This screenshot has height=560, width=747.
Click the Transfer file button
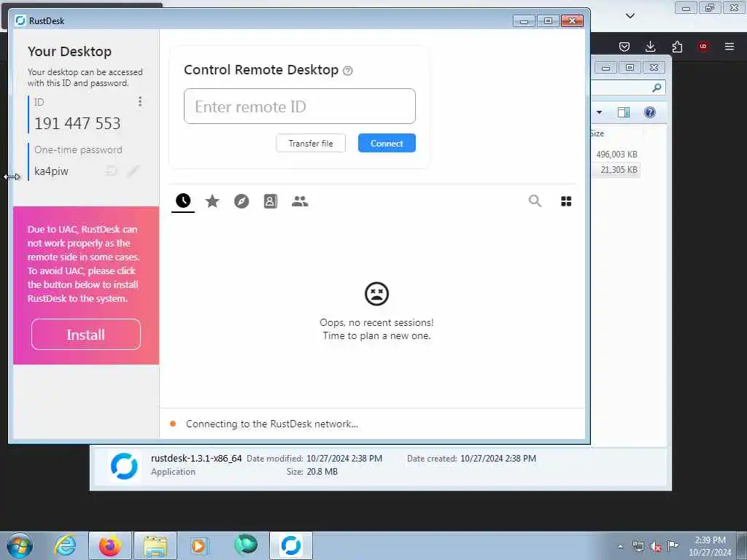(311, 144)
